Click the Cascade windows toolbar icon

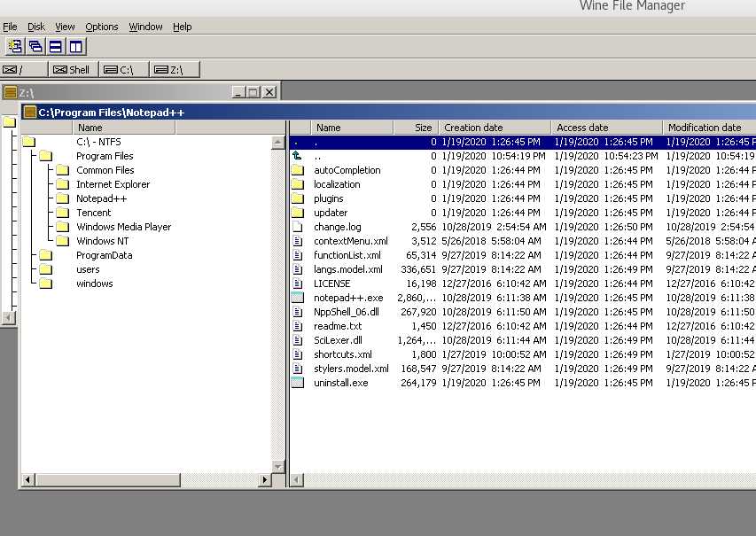point(35,47)
